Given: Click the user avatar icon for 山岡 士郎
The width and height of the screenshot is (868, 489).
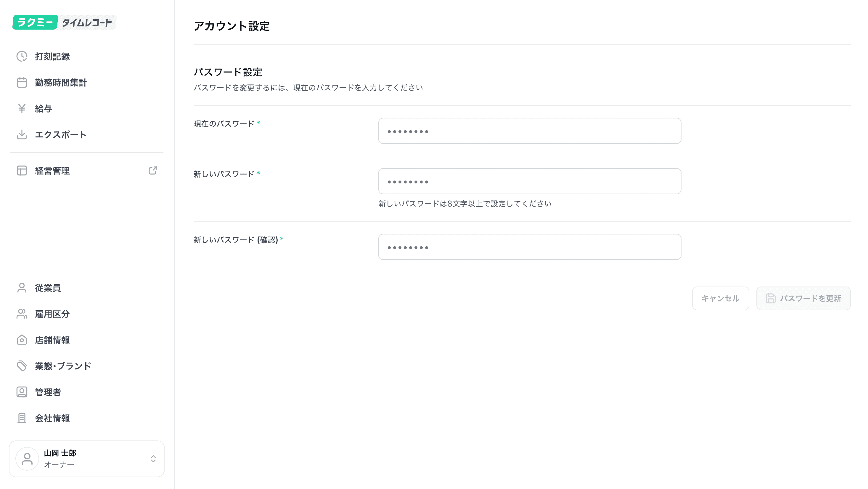Looking at the screenshot, I should coord(27,459).
